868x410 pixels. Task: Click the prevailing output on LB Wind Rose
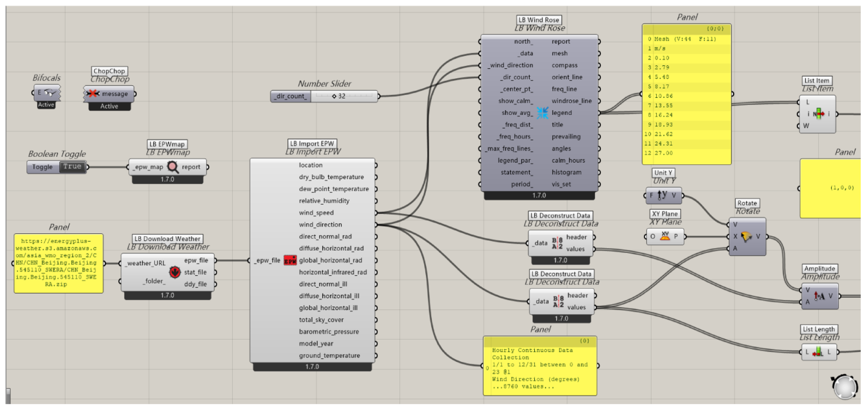point(566,136)
